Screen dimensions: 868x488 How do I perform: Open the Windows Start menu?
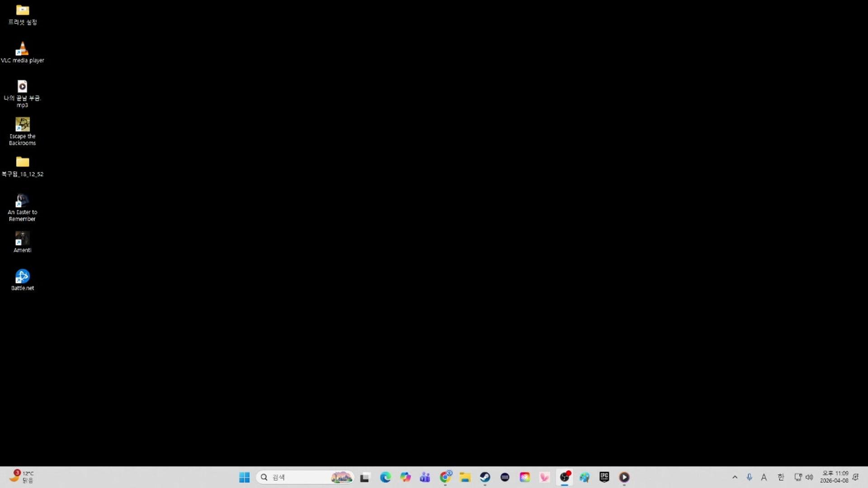point(244,477)
